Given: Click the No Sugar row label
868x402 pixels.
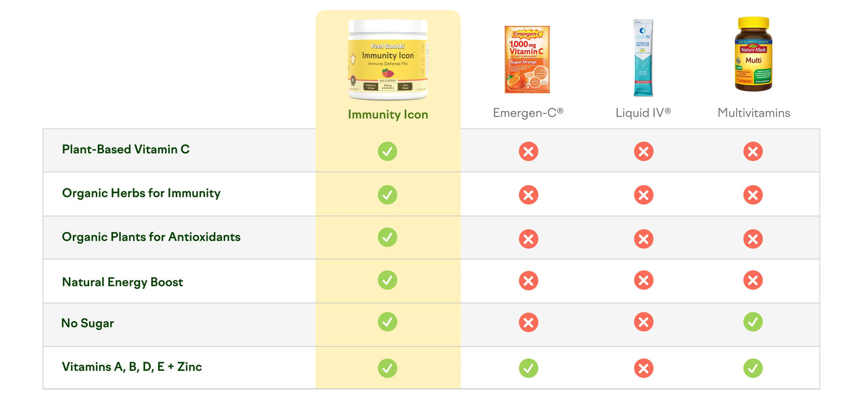Looking at the screenshot, I should pyautogui.click(x=87, y=323).
